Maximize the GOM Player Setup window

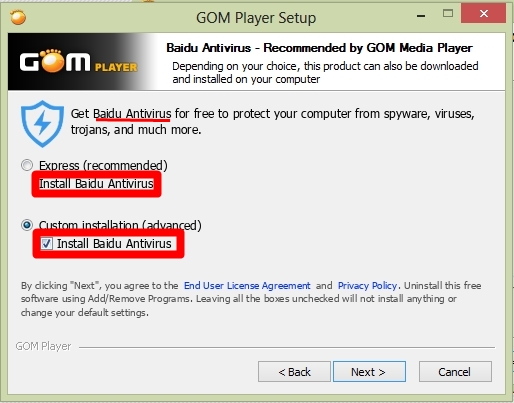point(448,14)
